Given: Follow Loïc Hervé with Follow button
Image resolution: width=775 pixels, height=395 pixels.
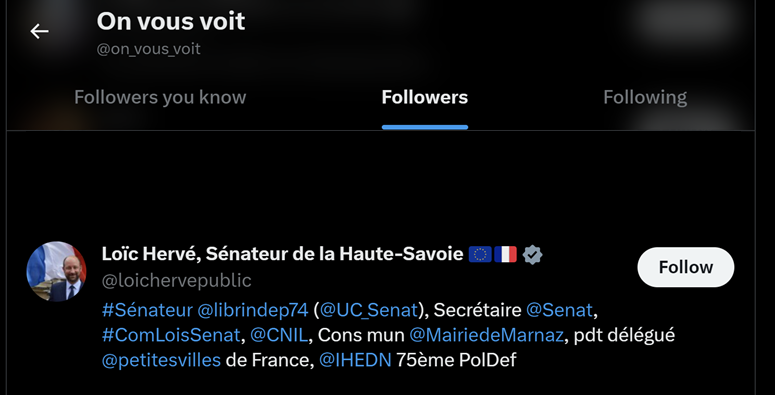Looking at the screenshot, I should [686, 267].
